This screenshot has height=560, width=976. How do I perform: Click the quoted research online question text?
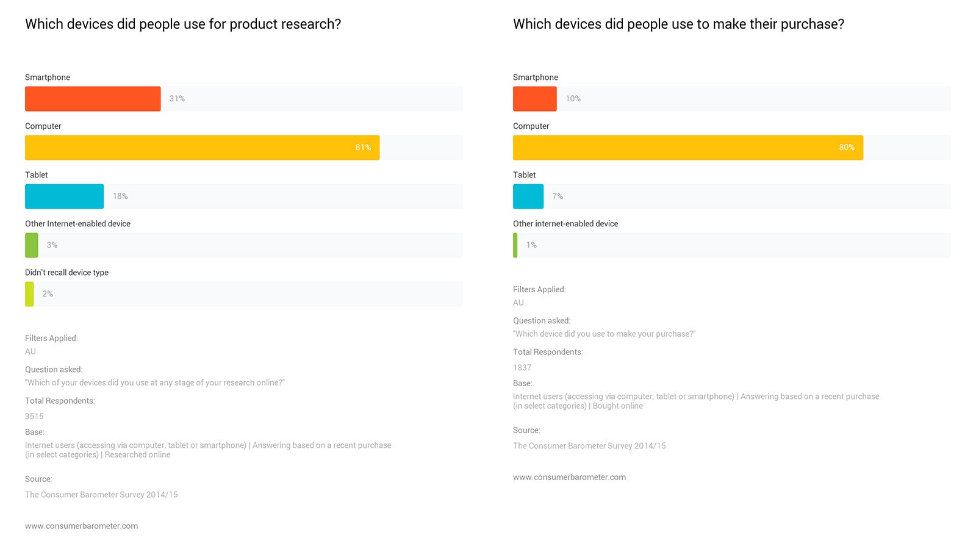point(155,383)
